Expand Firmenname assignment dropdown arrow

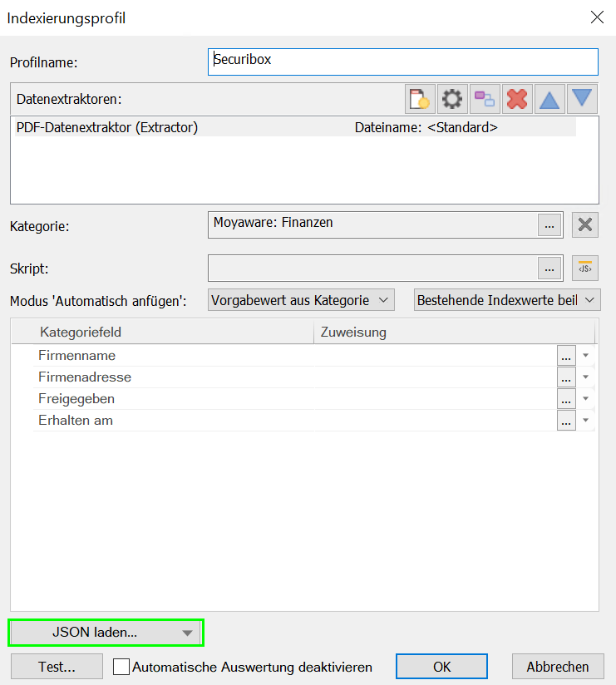585,355
